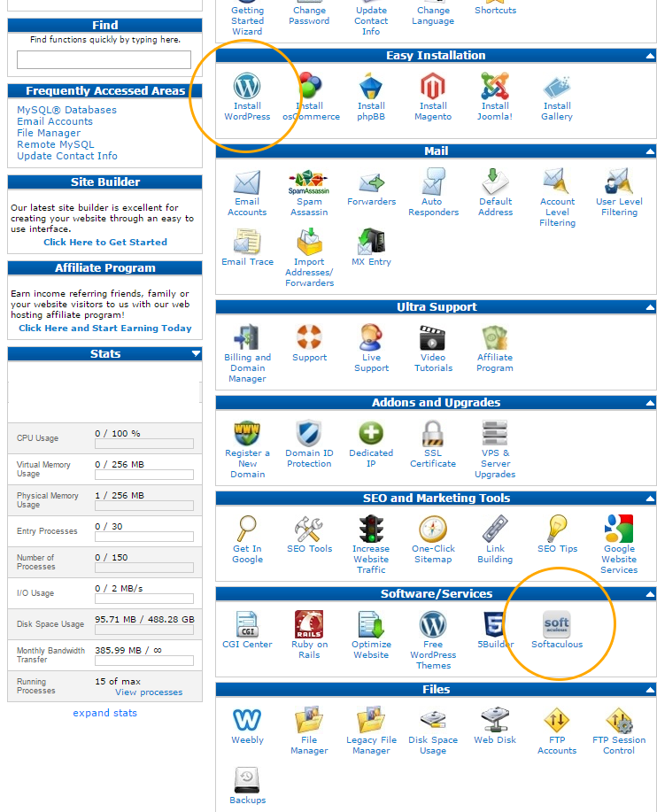This screenshot has width=657, height=812.
Task: Open SSL Certificate addon
Action: point(433,433)
